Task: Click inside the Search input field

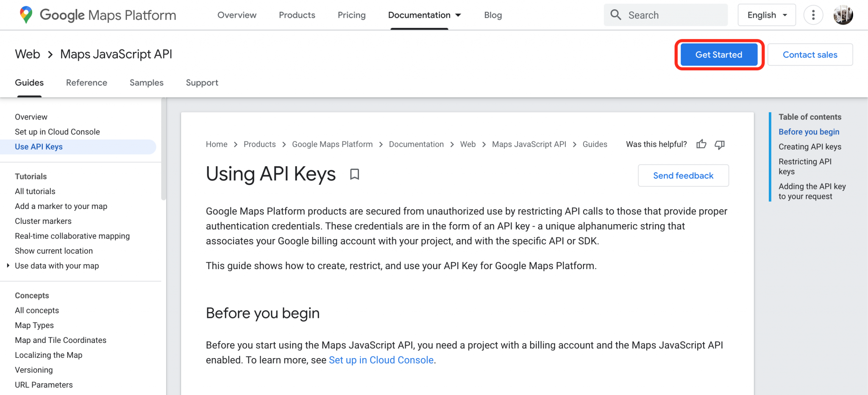Action: pos(665,15)
